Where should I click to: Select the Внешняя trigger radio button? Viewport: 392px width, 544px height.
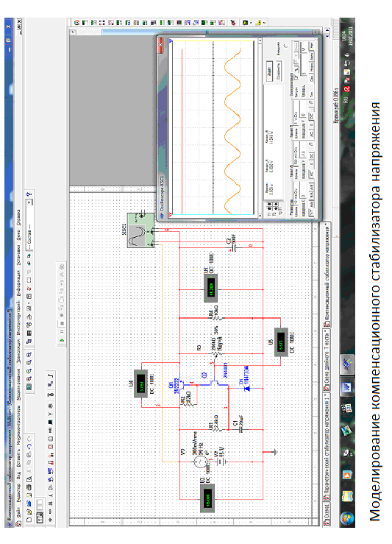click(285, 46)
